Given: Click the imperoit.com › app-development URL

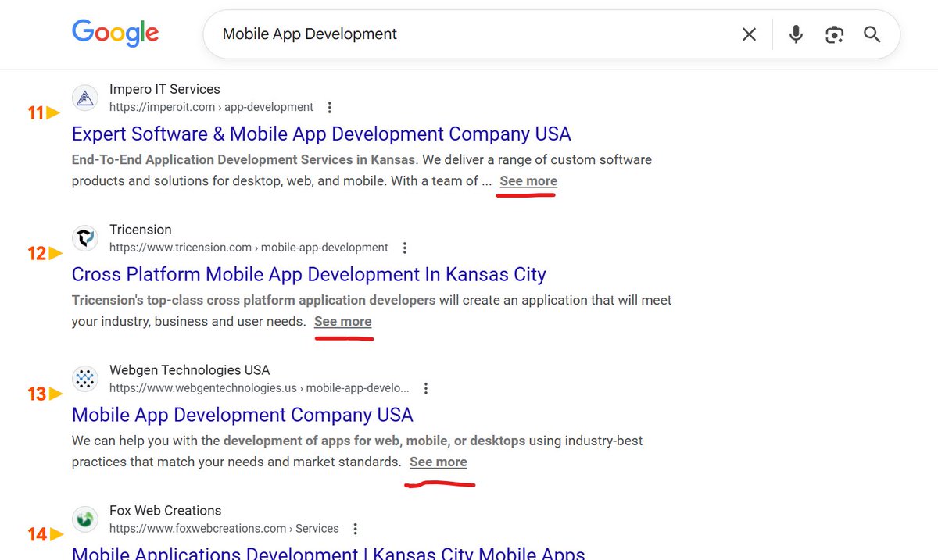Looking at the screenshot, I should pos(211,107).
